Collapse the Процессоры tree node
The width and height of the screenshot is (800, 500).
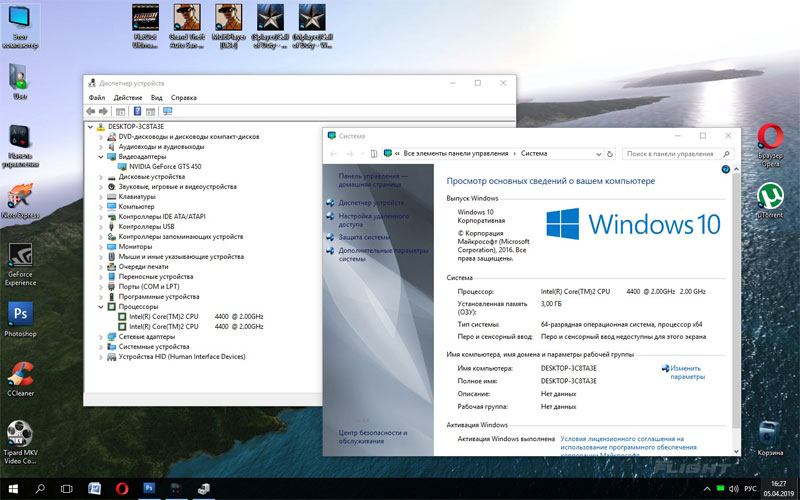(101, 307)
